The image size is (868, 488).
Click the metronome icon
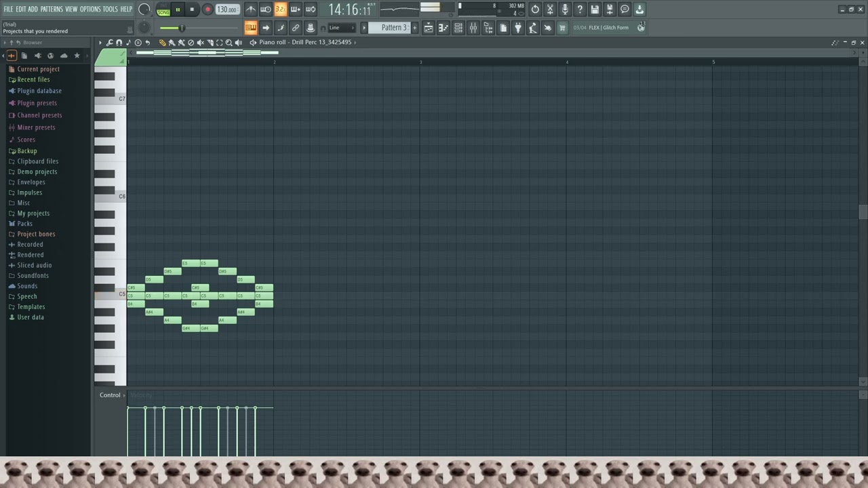coord(251,9)
